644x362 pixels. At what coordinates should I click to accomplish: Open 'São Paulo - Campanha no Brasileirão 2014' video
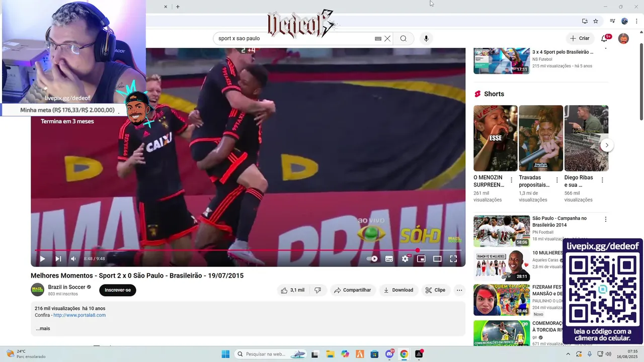tap(559, 222)
